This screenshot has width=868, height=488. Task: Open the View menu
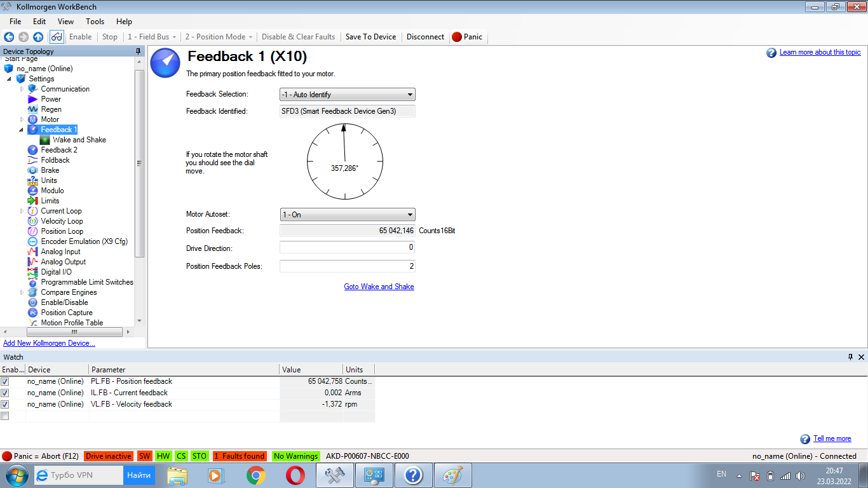point(65,21)
